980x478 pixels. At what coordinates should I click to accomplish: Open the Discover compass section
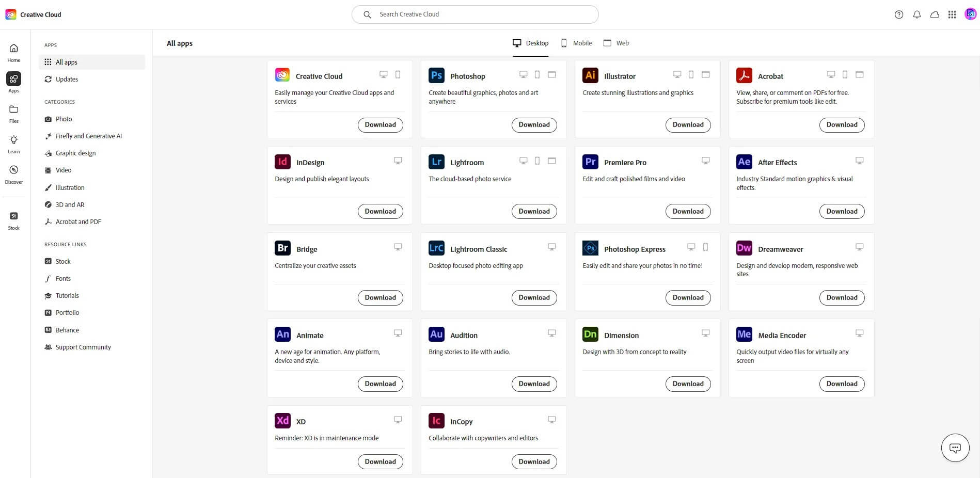(x=14, y=174)
